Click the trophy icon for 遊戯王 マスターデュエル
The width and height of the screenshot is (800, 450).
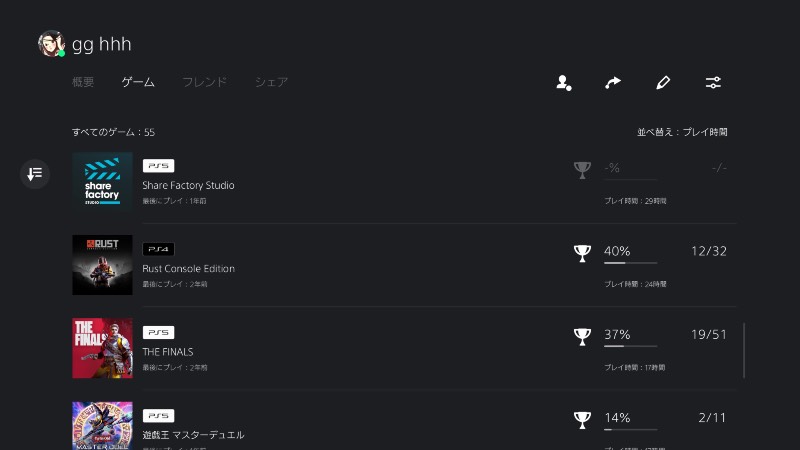click(x=582, y=419)
